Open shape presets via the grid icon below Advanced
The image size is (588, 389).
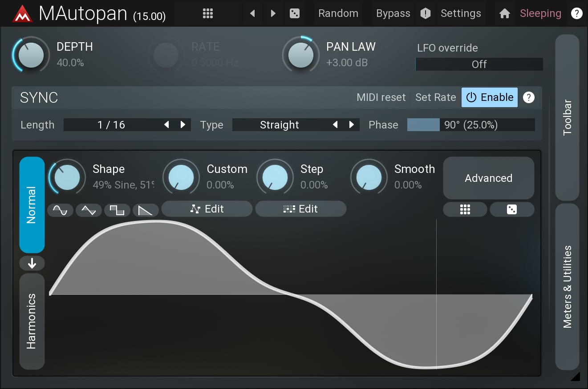point(465,209)
